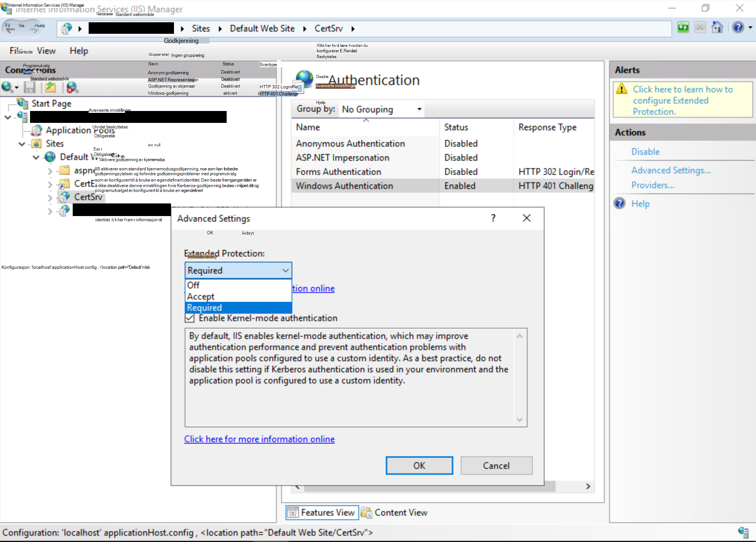Click the globe icon in address bar
Screen dimensions: 756x542
pyautogui.click(x=66, y=29)
